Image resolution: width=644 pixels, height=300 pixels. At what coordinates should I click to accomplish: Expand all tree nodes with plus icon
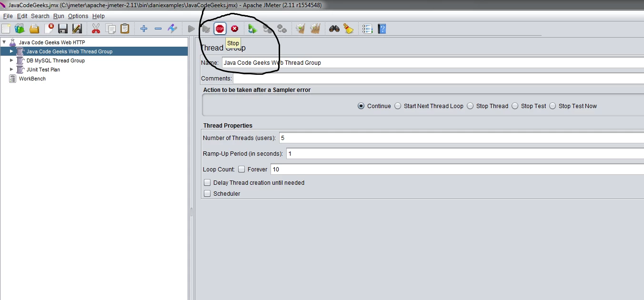tap(144, 29)
